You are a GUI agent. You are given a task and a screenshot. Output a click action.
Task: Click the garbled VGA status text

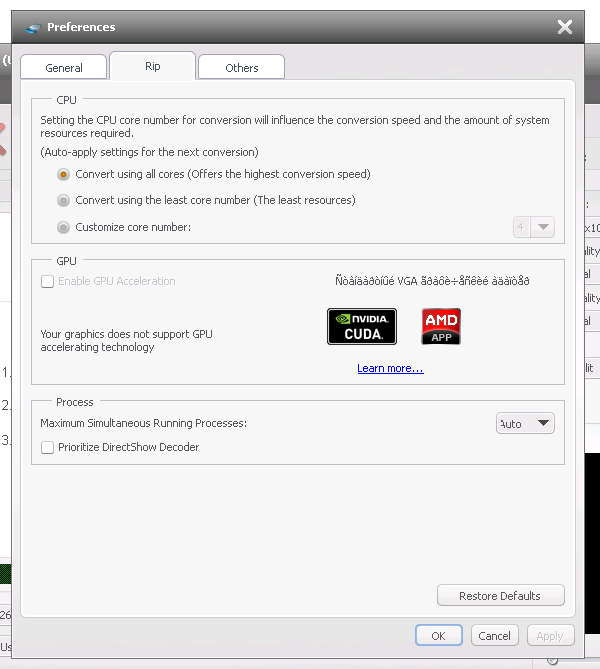coord(432,281)
